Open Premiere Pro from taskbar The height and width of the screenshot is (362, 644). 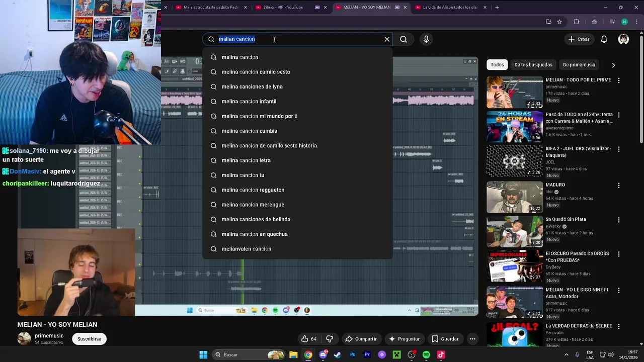367,355
